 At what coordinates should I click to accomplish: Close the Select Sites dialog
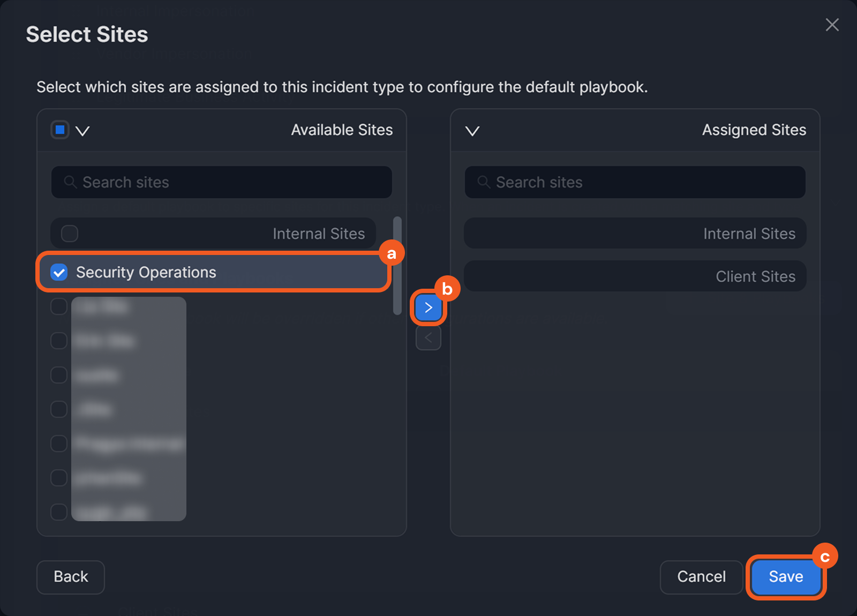point(832,25)
